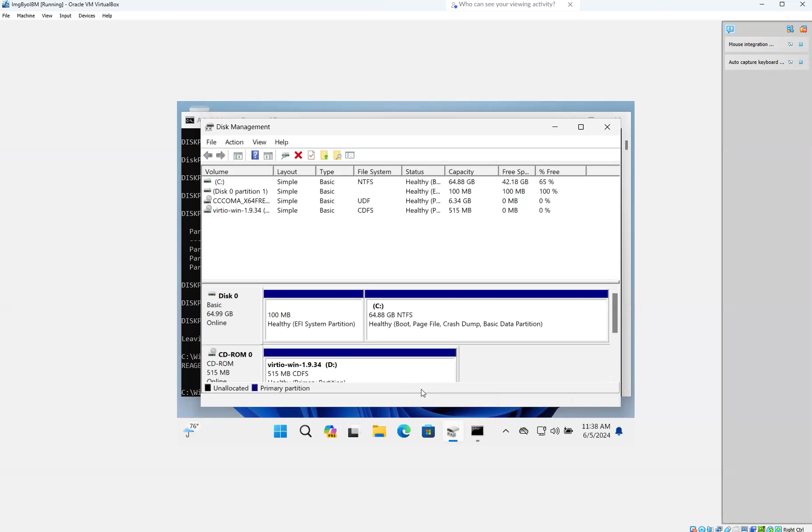The image size is (812, 532).
Task: Close the viewing activity banner
Action: point(570,4)
